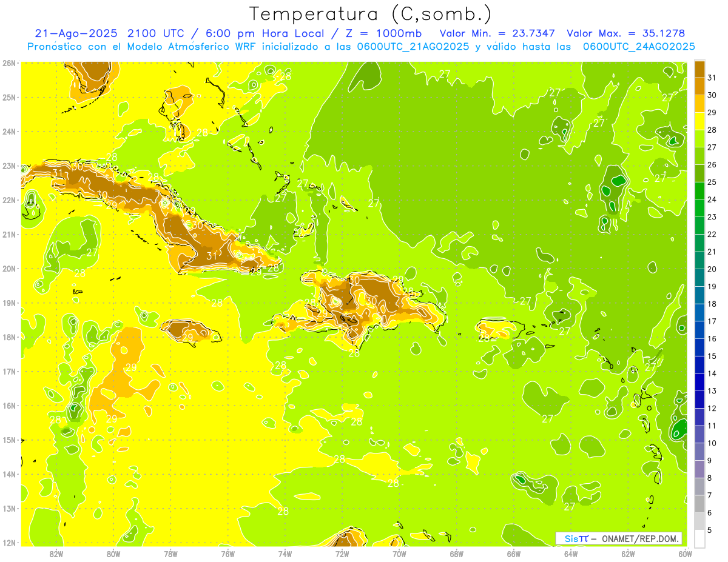Click the "17N" latitude axis label
Screen dimensions: 728x562
[9, 371]
